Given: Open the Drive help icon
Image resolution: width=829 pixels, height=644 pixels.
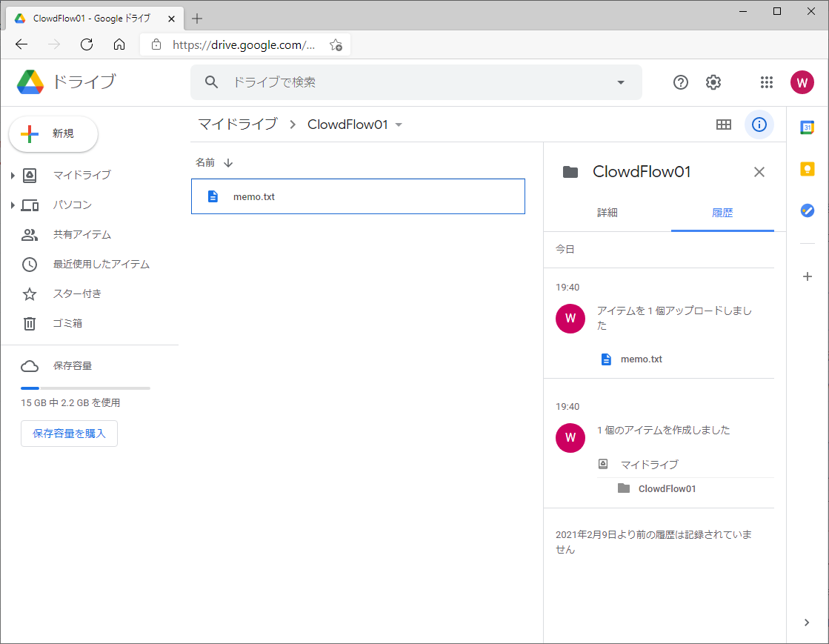Looking at the screenshot, I should pyautogui.click(x=680, y=82).
